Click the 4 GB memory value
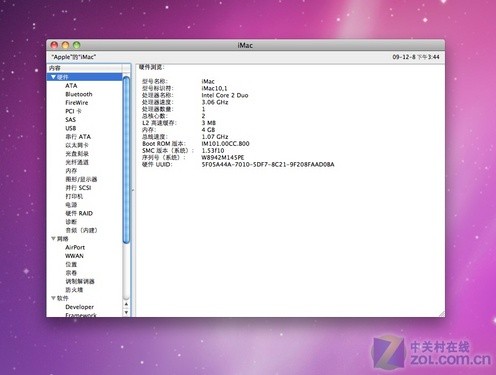 coord(208,130)
